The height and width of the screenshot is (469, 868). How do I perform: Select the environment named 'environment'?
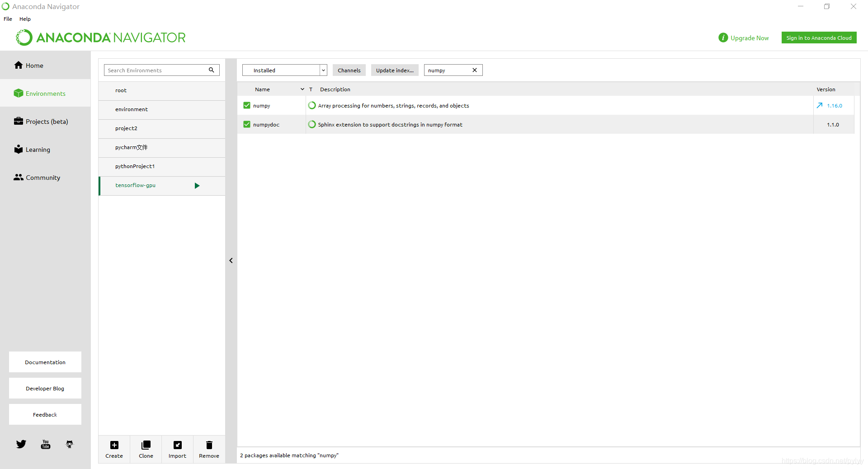pos(162,109)
